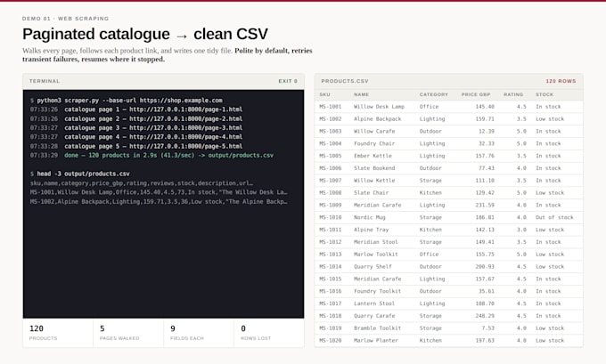Click the Quarry Shelf name cell
The height and width of the screenshot is (364, 606).
pos(373,267)
